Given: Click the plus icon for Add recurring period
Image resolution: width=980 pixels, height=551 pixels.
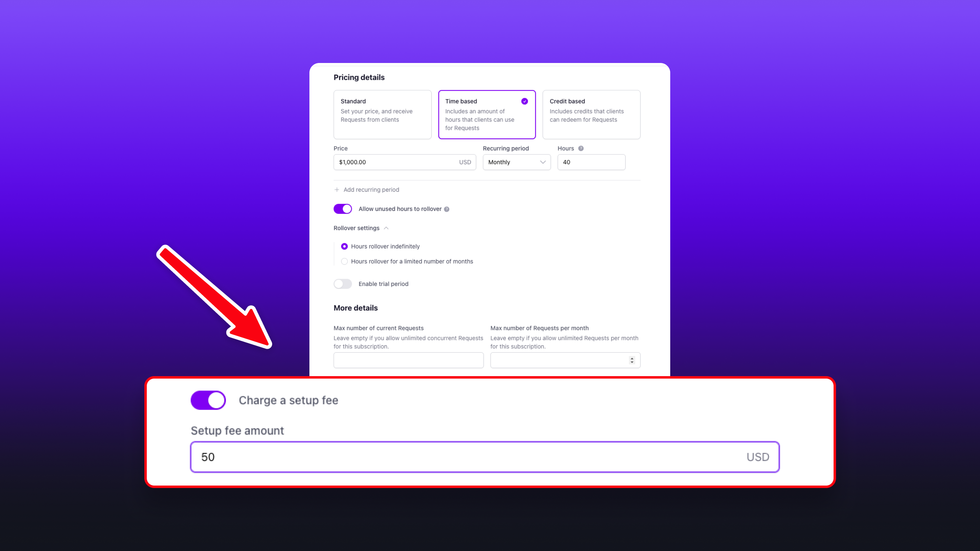Looking at the screenshot, I should tap(337, 189).
